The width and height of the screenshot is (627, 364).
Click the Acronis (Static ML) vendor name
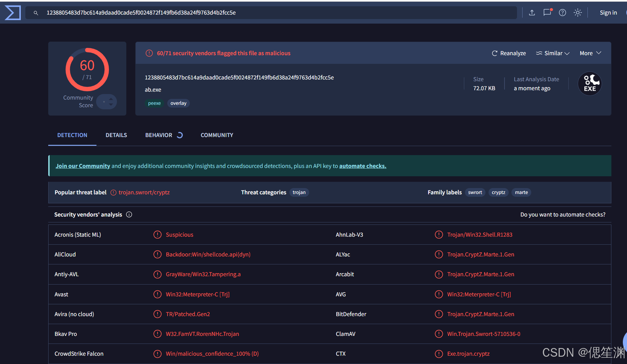(x=78, y=235)
